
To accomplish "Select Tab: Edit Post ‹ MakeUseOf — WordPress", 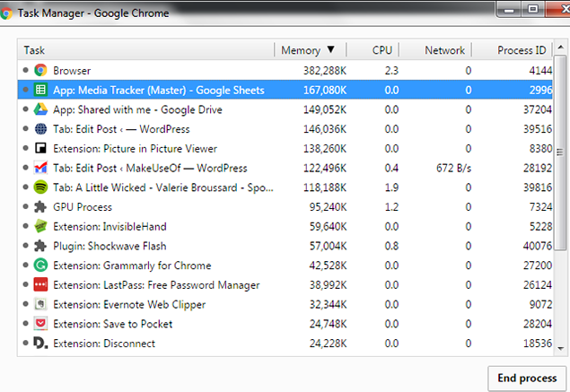I will tap(285, 168).
